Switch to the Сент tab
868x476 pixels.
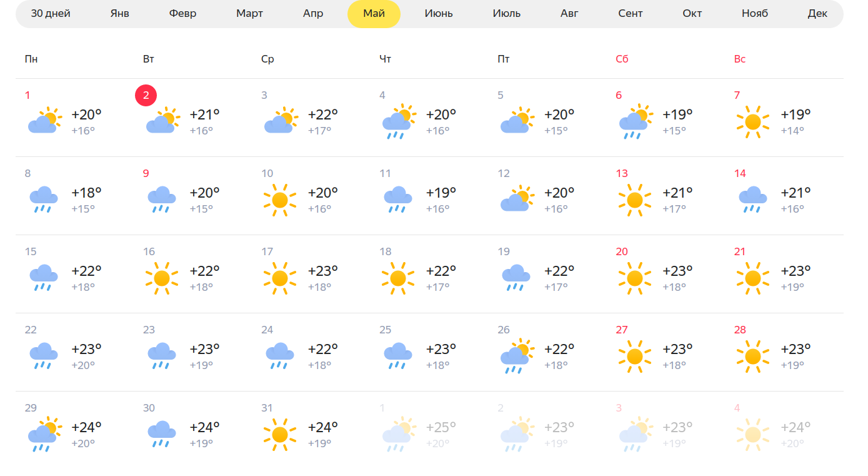pos(631,14)
